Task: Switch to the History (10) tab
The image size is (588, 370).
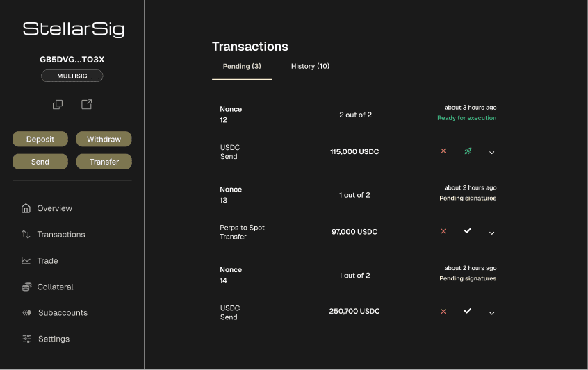Action: (310, 67)
